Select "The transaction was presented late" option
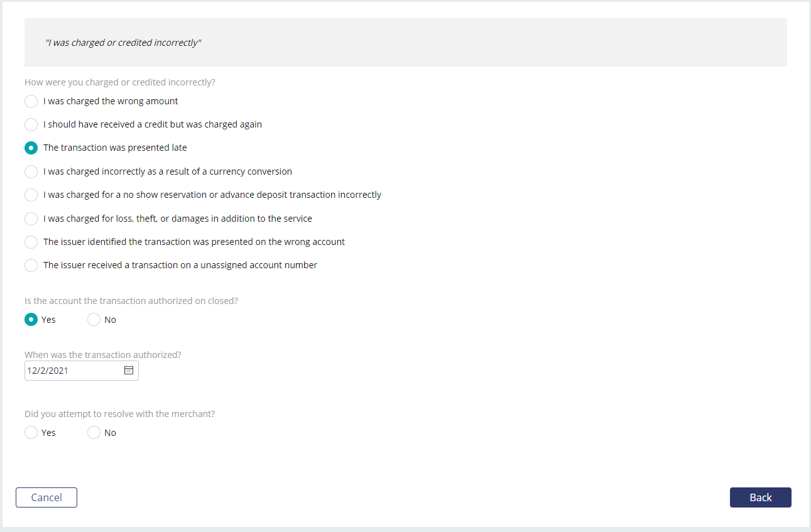 click(31, 148)
